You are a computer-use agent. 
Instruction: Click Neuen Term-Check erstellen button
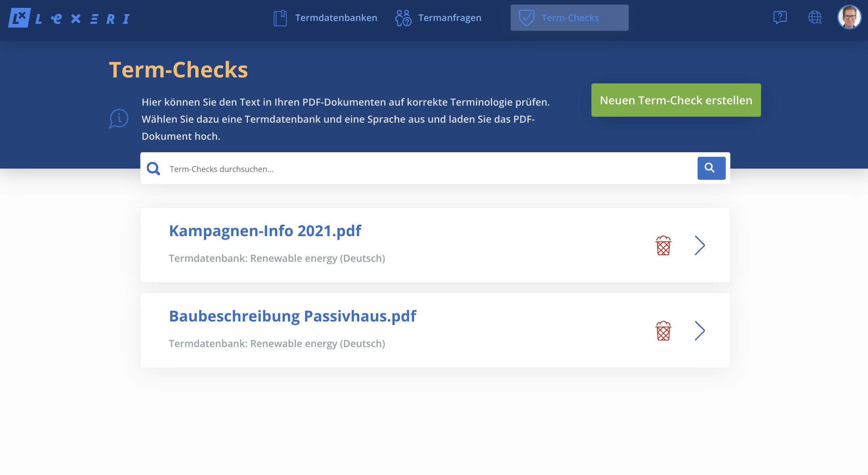coord(676,100)
